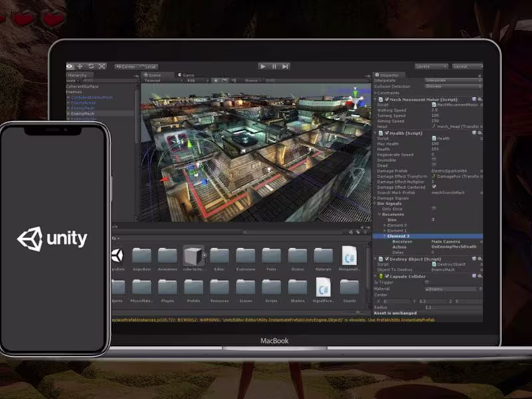The image size is (532, 399).
Task: Click the obsolete warning message in status bar
Action: point(273,320)
